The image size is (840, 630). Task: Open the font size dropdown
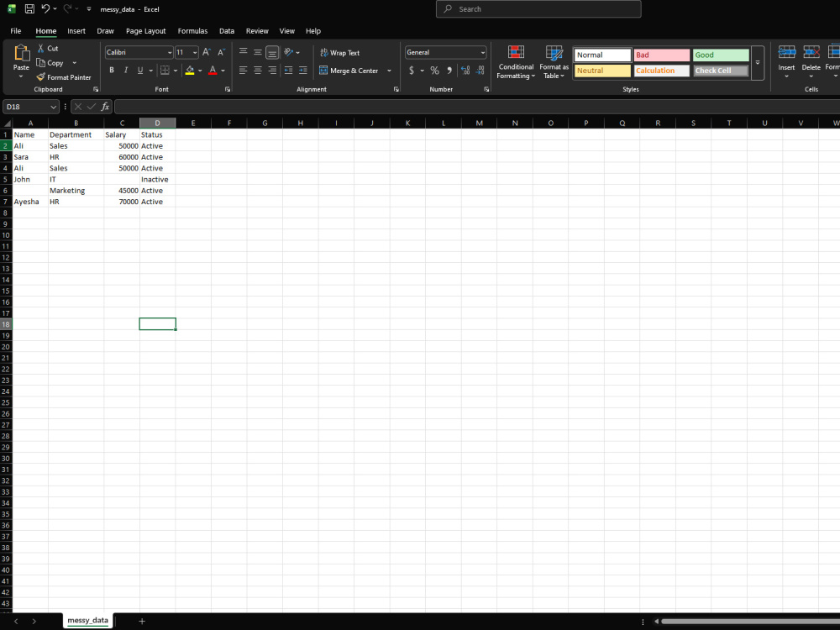coord(195,52)
